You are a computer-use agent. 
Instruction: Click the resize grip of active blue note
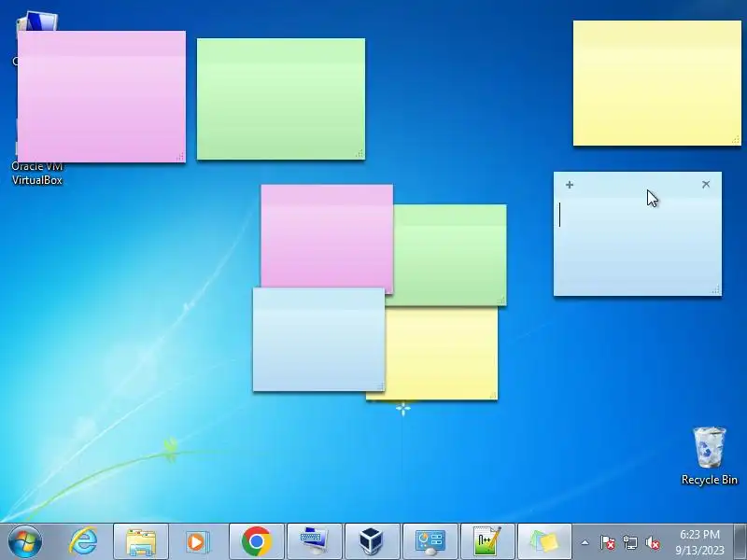click(x=716, y=290)
